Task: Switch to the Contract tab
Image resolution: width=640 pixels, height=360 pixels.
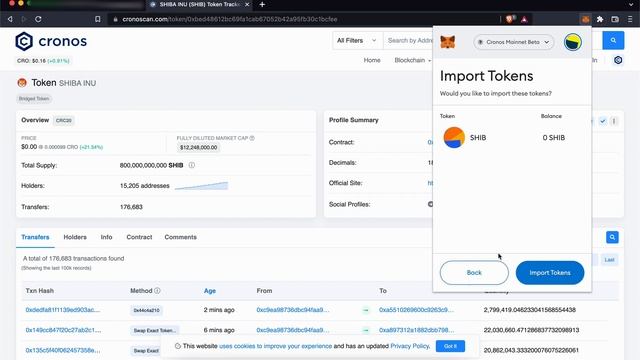Action: 139,237
